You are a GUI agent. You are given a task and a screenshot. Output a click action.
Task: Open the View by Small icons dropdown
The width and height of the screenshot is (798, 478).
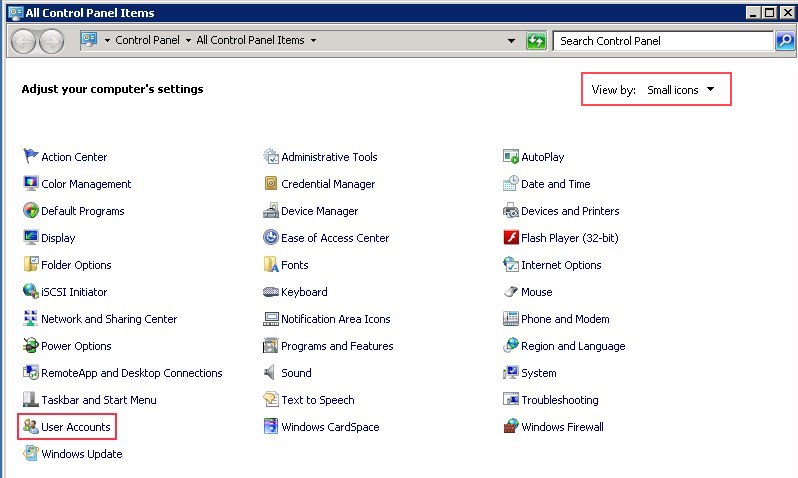(680, 90)
